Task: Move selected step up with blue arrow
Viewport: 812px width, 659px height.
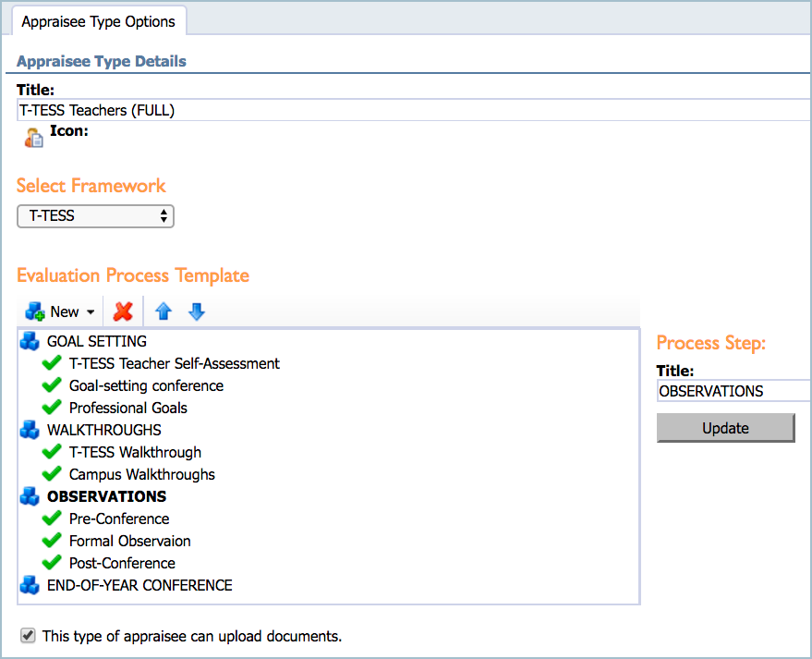Action: pos(164,311)
